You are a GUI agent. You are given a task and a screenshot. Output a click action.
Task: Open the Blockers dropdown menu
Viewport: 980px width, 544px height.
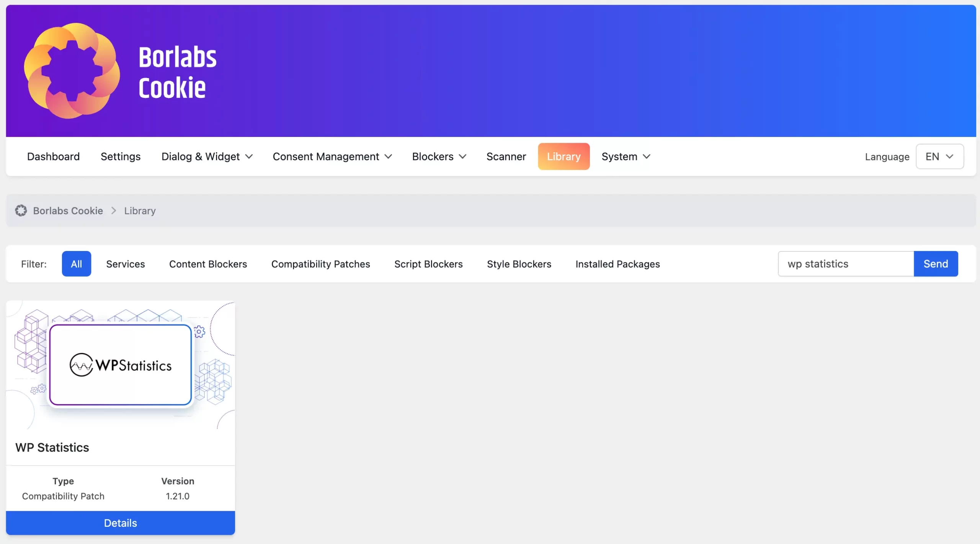(x=439, y=156)
